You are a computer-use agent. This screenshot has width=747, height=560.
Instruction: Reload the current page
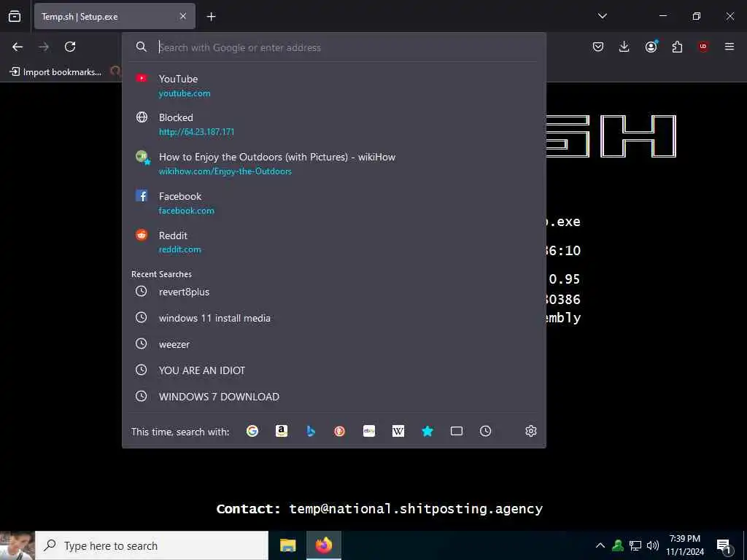click(x=70, y=47)
